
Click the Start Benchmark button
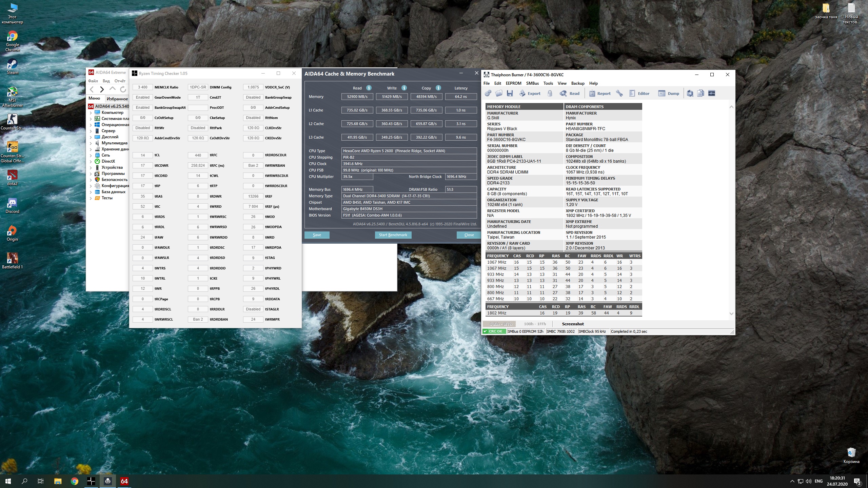393,235
